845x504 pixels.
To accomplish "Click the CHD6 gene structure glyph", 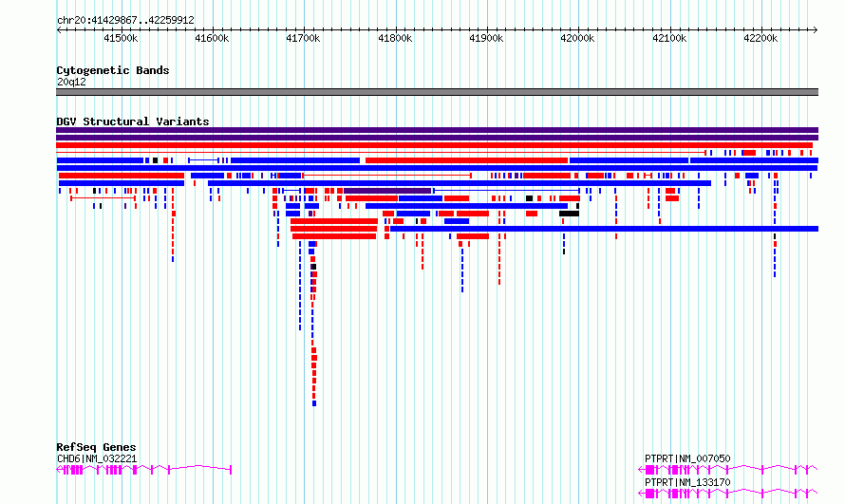I will [x=144, y=470].
